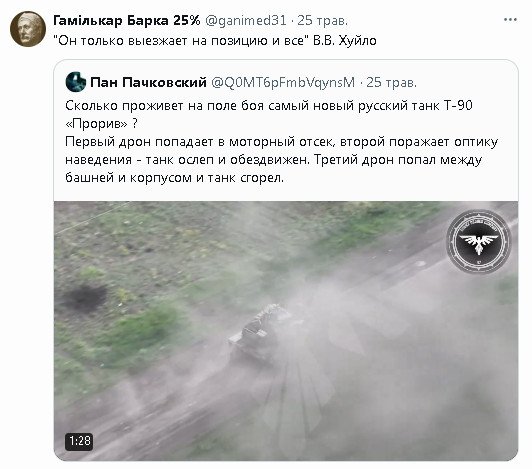
Task: Click the line ending башней и корпусом
Action: pyautogui.click(x=174, y=177)
